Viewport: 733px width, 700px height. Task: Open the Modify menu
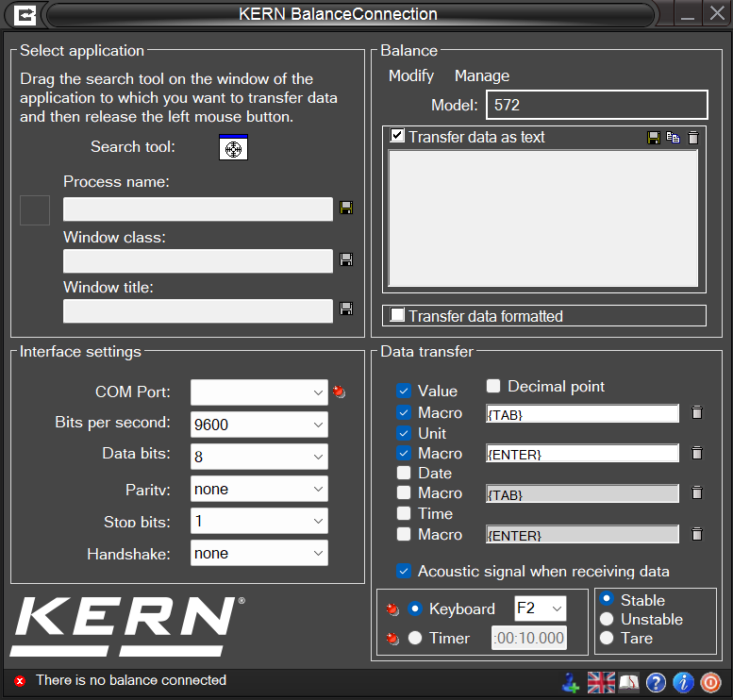411,75
